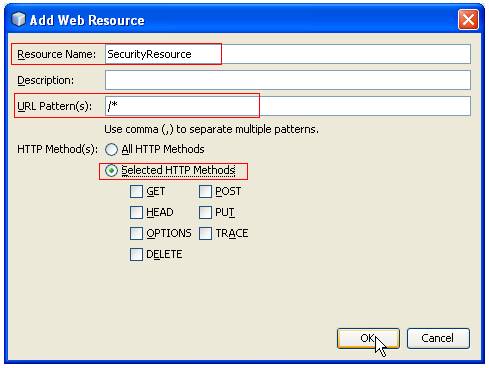Click the Cancel button
Viewport: 489px width, 368px height.
(438, 338)
